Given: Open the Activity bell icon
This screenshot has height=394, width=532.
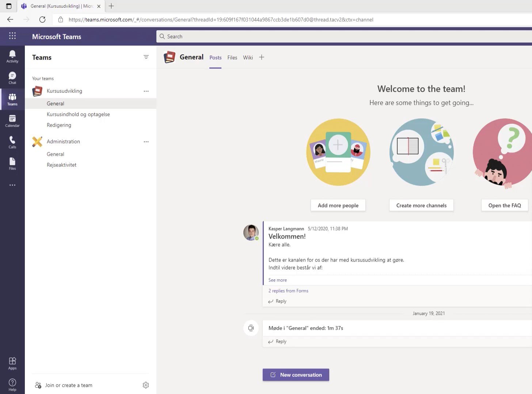Looking at the screenshot, I should 12,57.
